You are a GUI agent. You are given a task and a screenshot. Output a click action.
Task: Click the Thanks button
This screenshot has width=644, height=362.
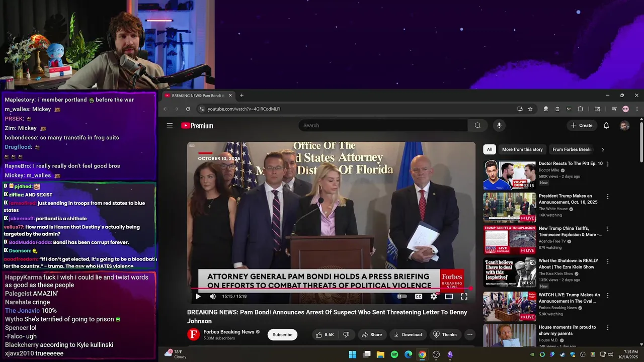click(445, 335)
